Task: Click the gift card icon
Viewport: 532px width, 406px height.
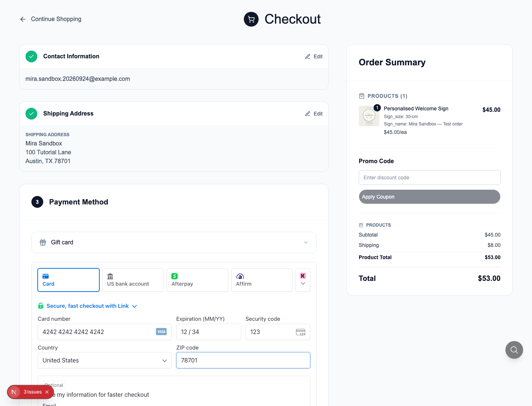Action: click(43, 242)
